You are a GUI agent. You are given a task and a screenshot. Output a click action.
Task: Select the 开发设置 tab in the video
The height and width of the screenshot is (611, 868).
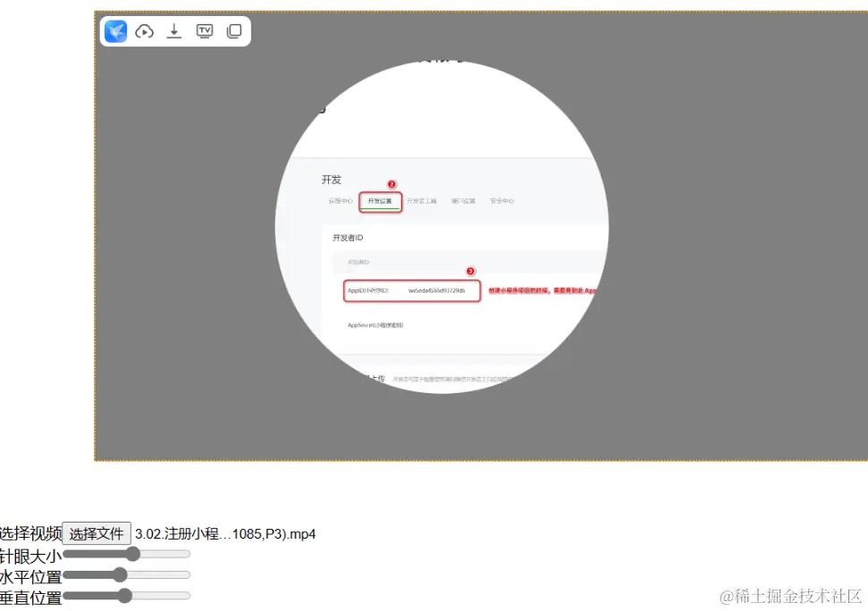(x=380, y=201)
